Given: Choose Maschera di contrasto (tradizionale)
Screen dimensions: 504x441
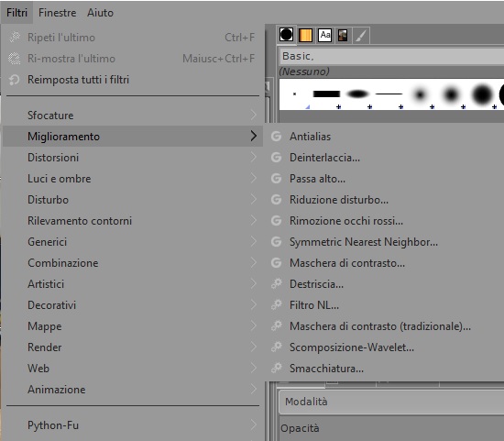Looking at the screenshot, I should pos(385,326).
